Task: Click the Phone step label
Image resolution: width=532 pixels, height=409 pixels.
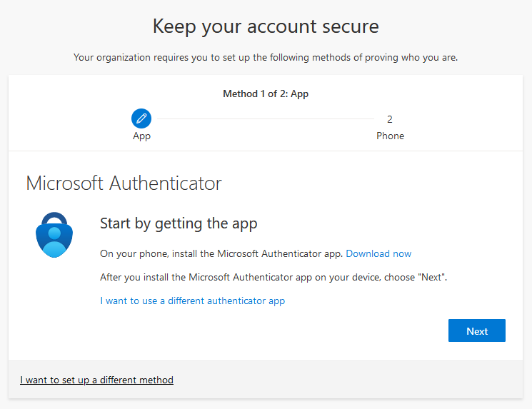Action: coord(390,136)
